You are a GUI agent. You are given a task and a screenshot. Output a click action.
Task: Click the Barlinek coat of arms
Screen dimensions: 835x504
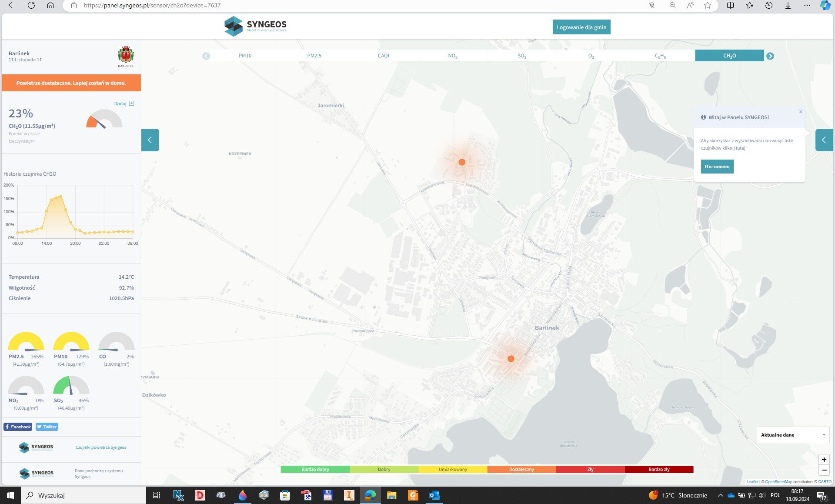click(x=126, y=57)
